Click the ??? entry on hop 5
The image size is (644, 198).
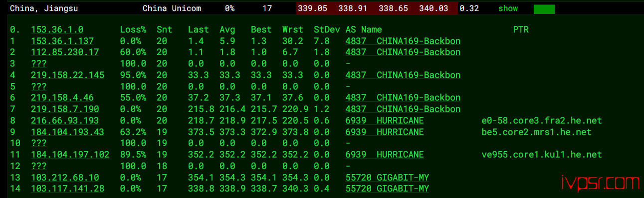point(38,86)
